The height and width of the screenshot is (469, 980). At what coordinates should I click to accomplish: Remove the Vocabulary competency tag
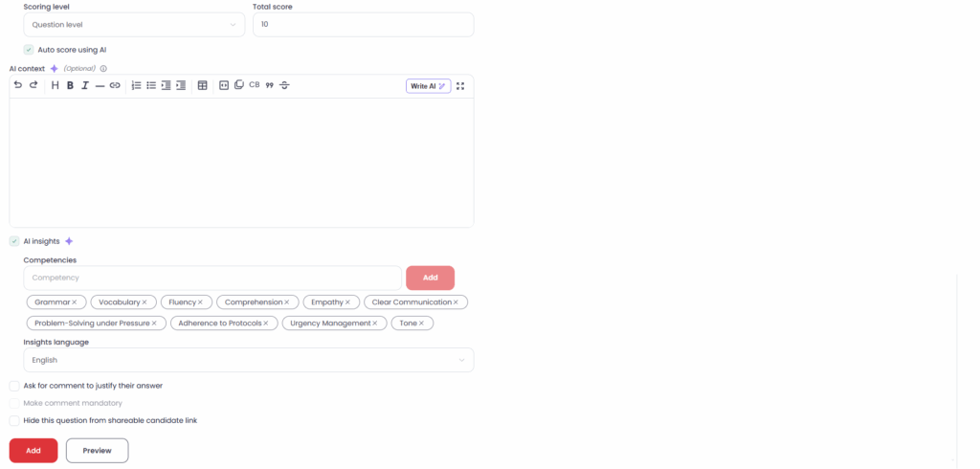pos(145,302)
